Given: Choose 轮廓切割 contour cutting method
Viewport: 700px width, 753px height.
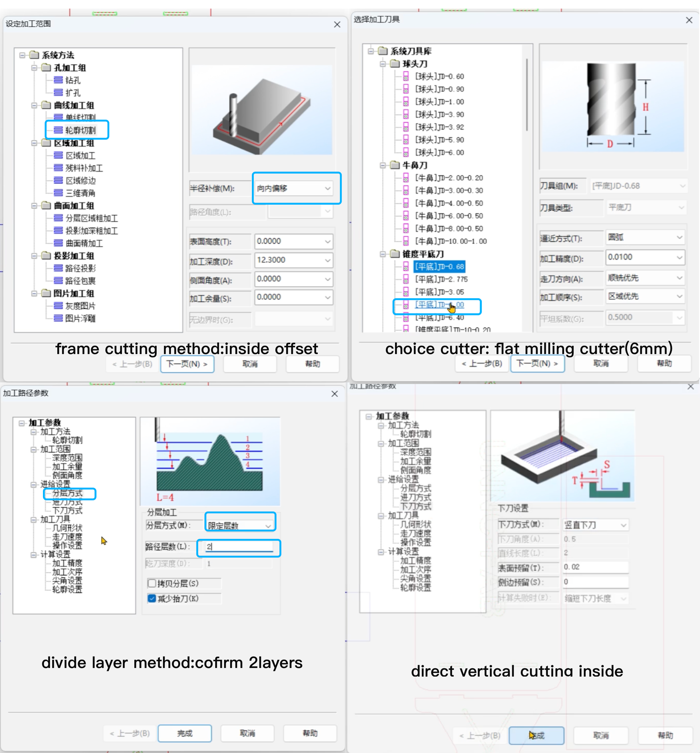Looking at the screenshot, I should pos(80,130).
